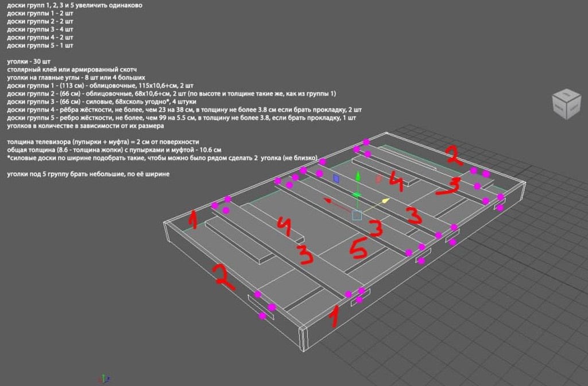Viewport: 588px width, 386px height.
Task: Click the line starting "уголков в количестве в зависимости"
Action: coord(85,126)
